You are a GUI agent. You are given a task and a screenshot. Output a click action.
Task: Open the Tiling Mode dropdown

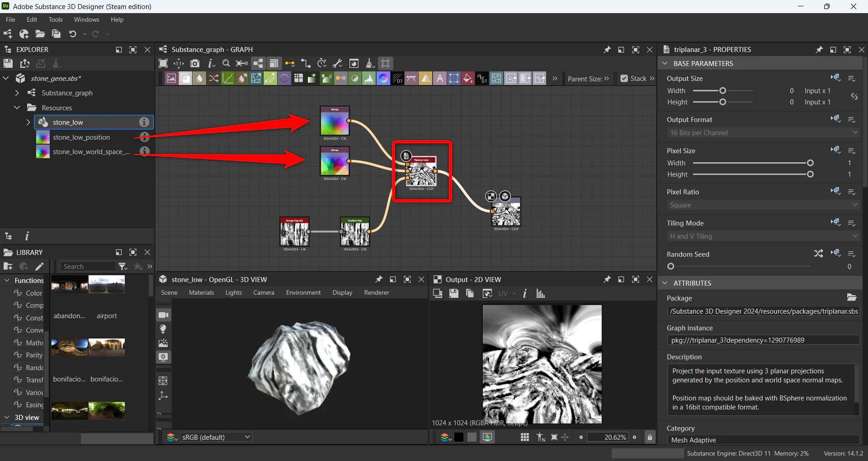tap(763, 236)
